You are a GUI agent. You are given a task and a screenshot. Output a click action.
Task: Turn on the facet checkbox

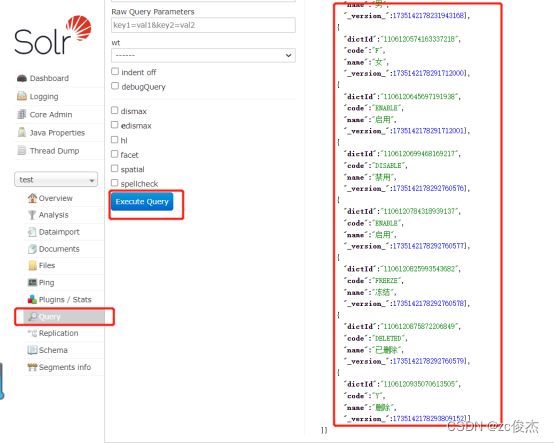(114, 154)
